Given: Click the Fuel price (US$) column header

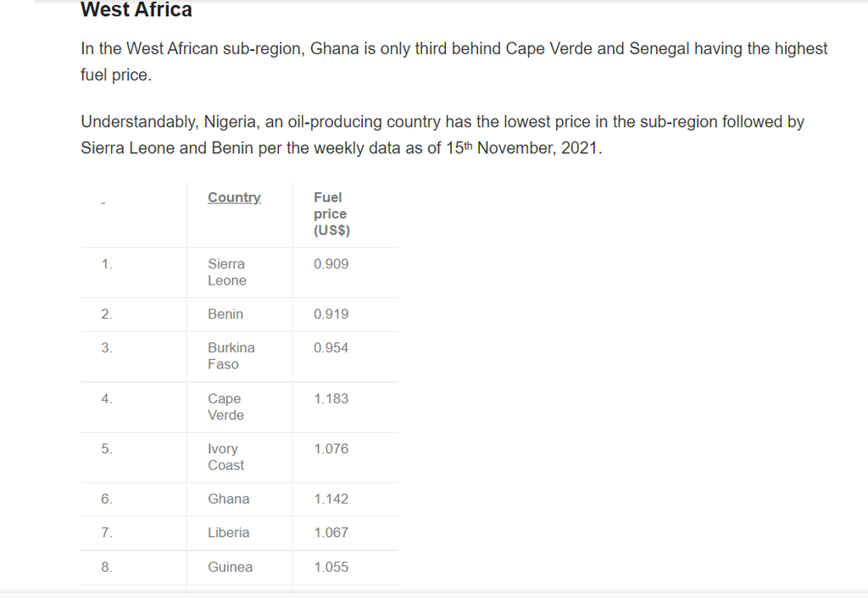Looking at the screenshot, I should point(331,213).
